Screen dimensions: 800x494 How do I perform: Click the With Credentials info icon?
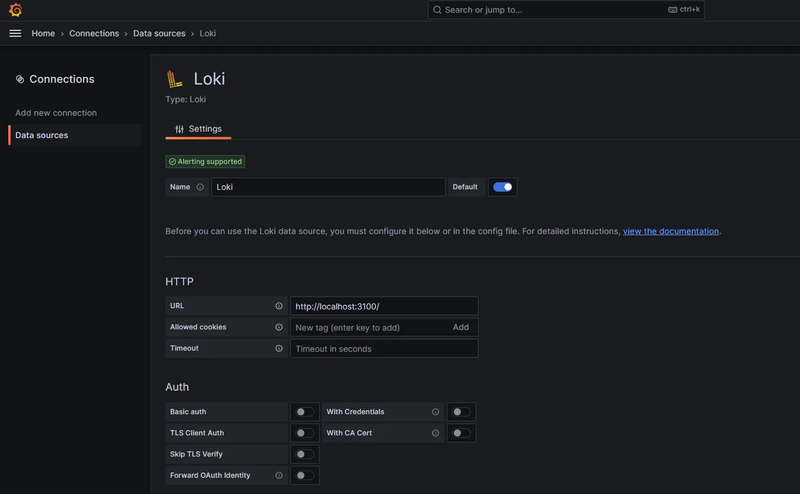[435, 412]
